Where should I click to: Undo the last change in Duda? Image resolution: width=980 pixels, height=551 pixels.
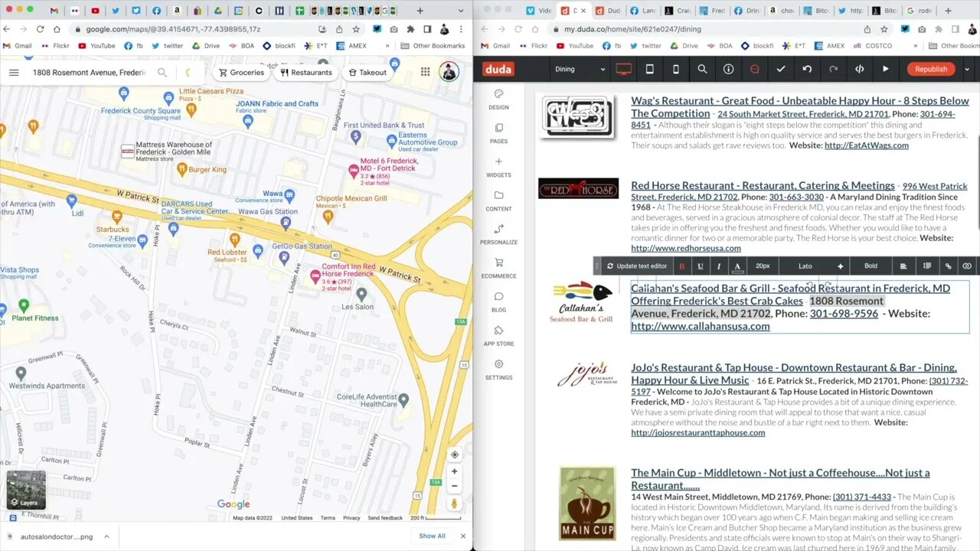[807, 69]
